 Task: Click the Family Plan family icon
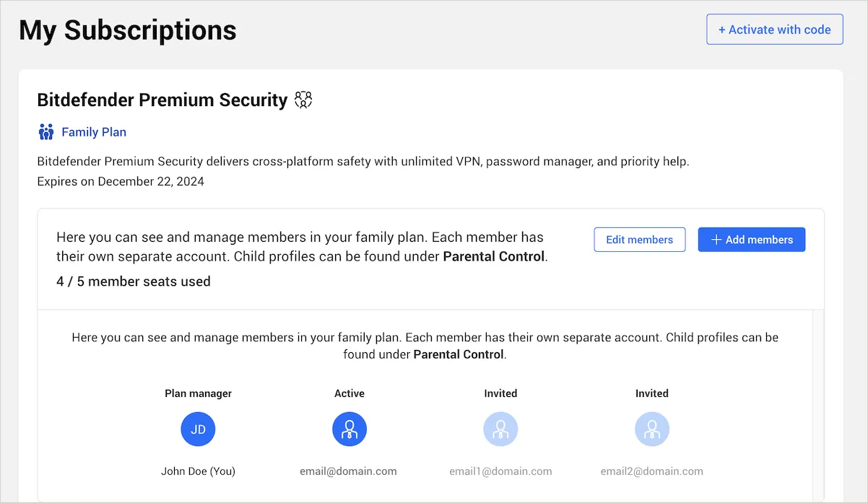tap(45, 131)
